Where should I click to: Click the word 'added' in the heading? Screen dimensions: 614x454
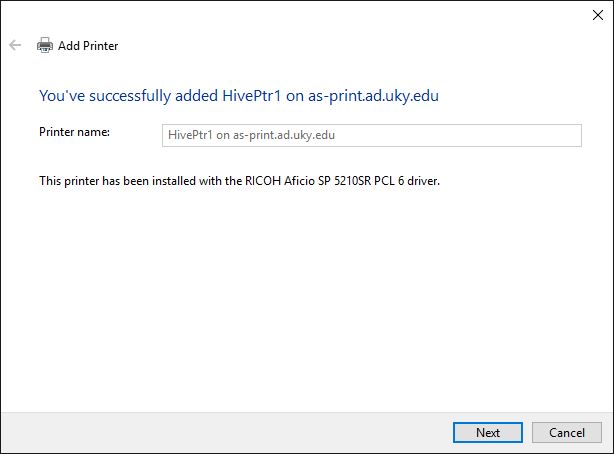pyautogui.click(x=197, y=96)
